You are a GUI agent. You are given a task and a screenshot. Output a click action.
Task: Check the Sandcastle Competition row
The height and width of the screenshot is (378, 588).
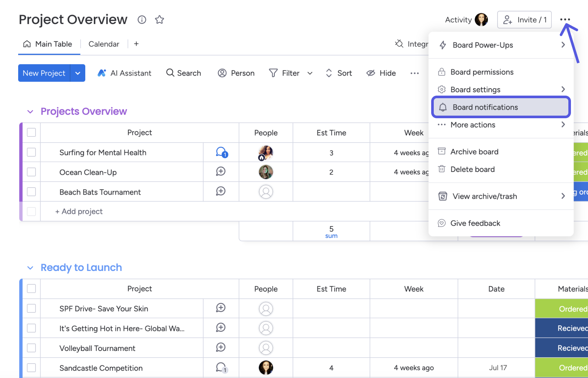point(32,368)
